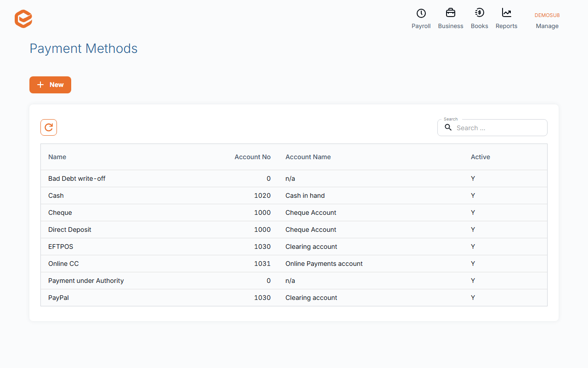Select the Cash payment method
This screenshot has height=368, width=588.
(x=56, y=195)
